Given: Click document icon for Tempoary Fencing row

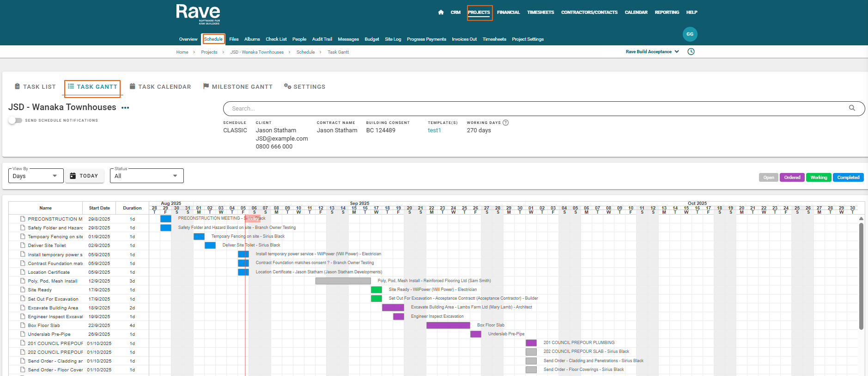Looking at the screenshot, I should (x=23, y=236).
